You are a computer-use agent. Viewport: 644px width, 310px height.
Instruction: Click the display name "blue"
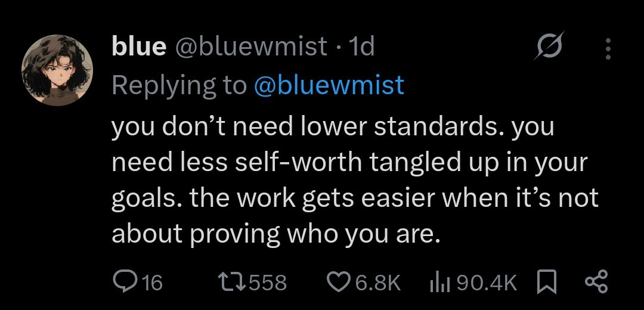138,46
